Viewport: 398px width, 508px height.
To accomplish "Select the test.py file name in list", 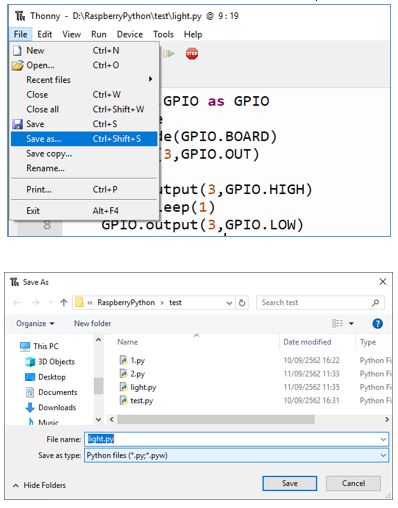I will pyautogui.click(x=142, y=401).
